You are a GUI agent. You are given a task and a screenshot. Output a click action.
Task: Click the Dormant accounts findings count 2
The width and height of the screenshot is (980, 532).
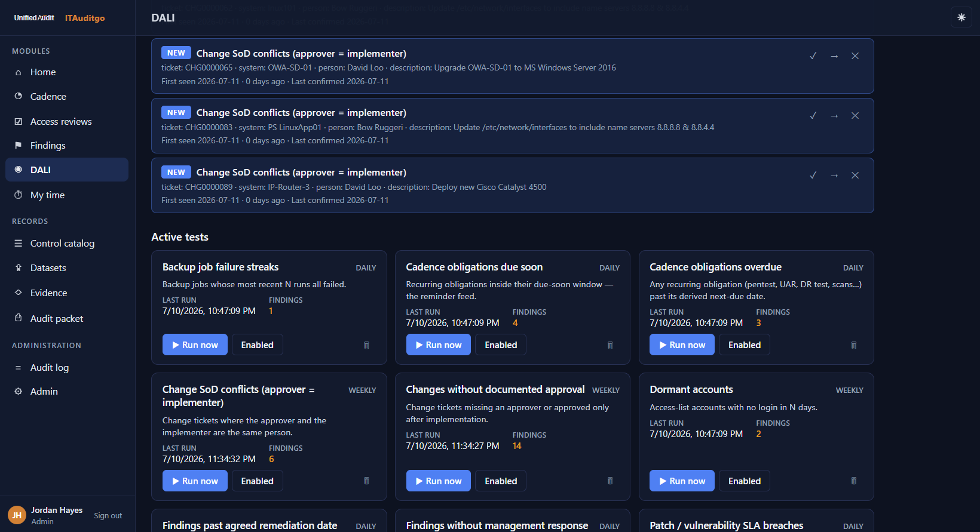(x=758, y=434)
